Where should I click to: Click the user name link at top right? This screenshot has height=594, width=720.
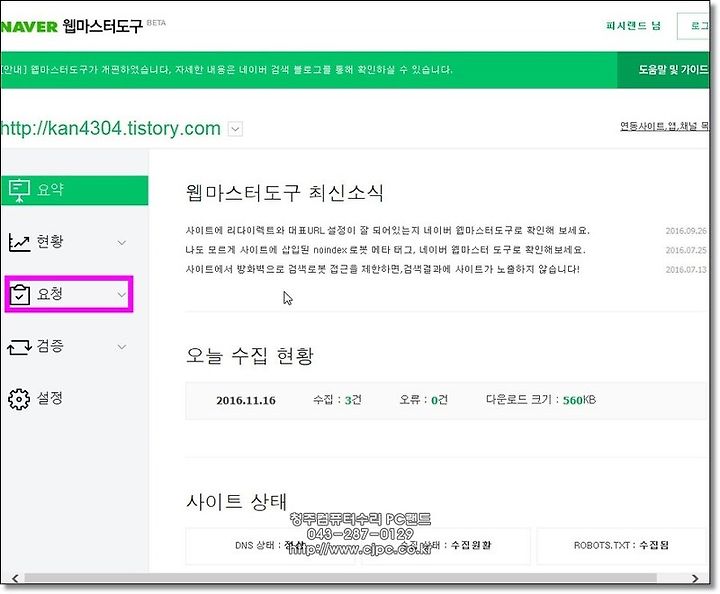(633, 26)
